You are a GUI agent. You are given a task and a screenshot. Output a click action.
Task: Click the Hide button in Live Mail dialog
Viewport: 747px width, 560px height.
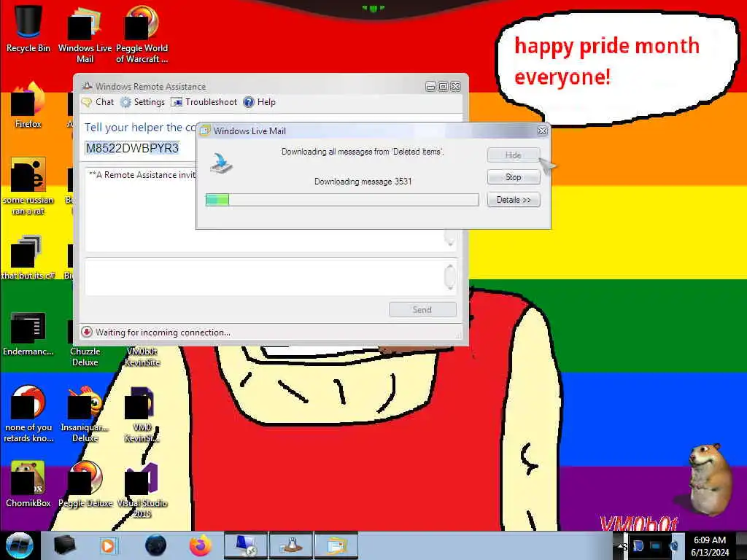(x=514, y=155)
